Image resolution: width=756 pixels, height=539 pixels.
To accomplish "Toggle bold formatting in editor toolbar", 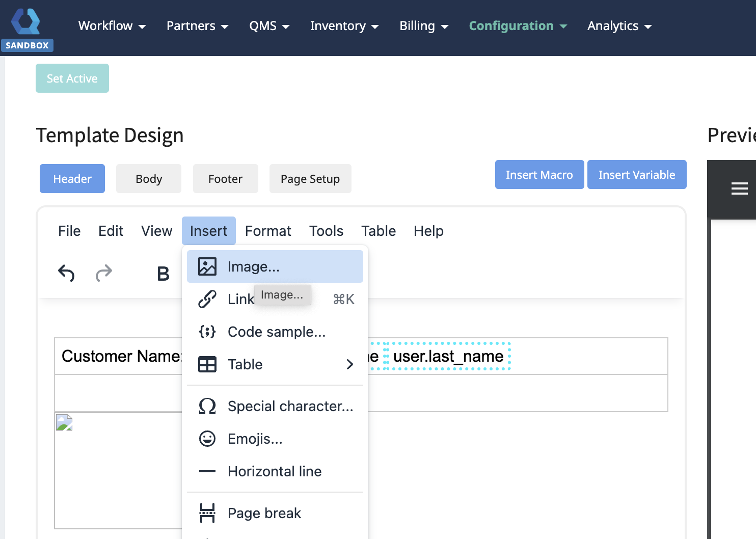I will point(163,274).
